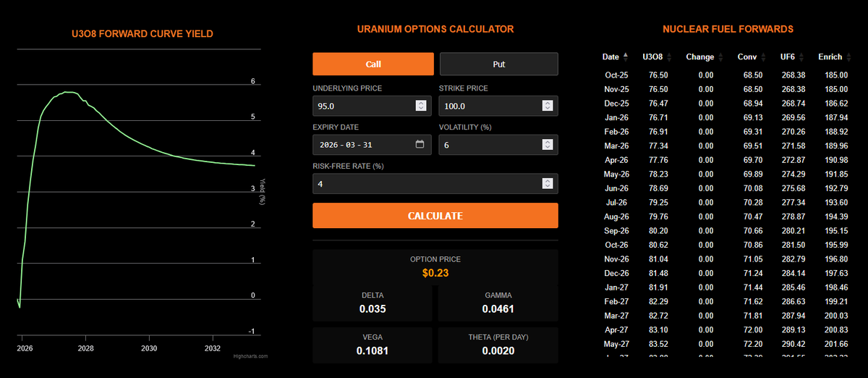Viewport: 868px width, 378px height.
Task: Select the Put option type
Action: click(x=499, y=64)
